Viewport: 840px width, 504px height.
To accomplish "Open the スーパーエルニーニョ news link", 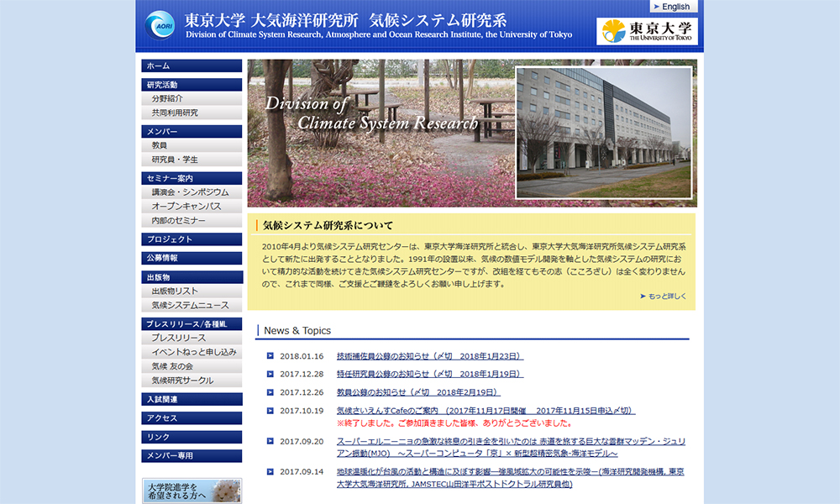I will tap(511, 447).
